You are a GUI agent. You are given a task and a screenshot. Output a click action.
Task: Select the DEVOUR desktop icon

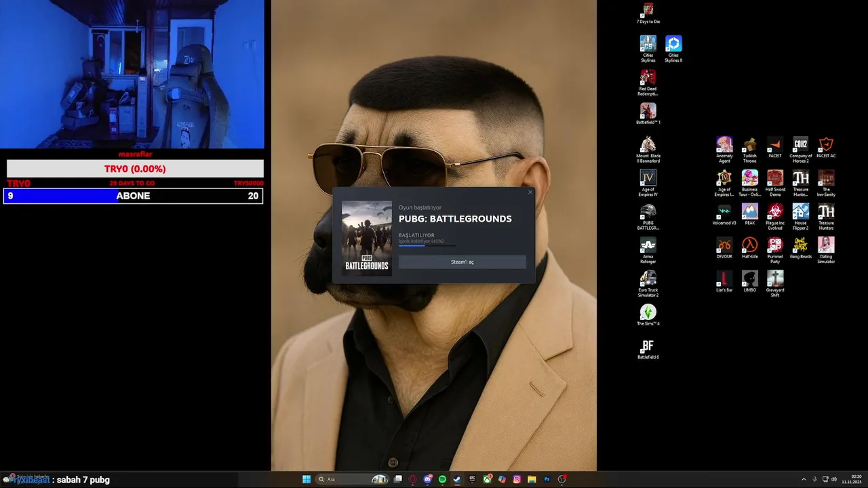click(x=724, y=248)
